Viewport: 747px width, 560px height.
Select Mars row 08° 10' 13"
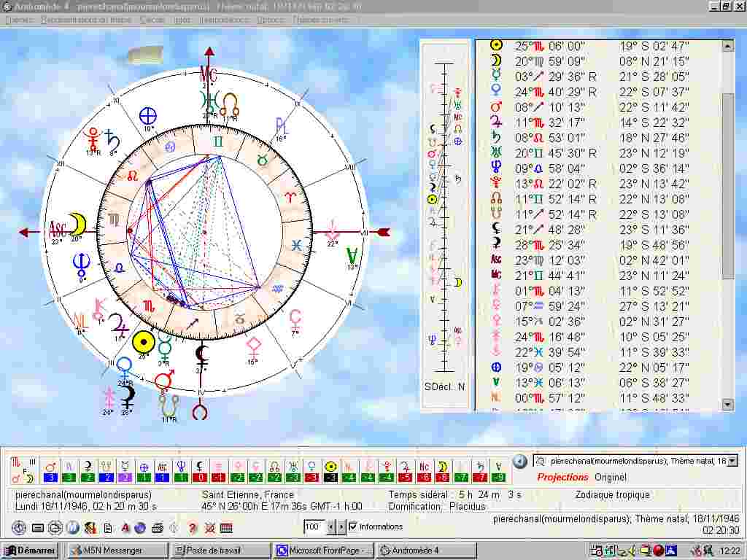599,107
